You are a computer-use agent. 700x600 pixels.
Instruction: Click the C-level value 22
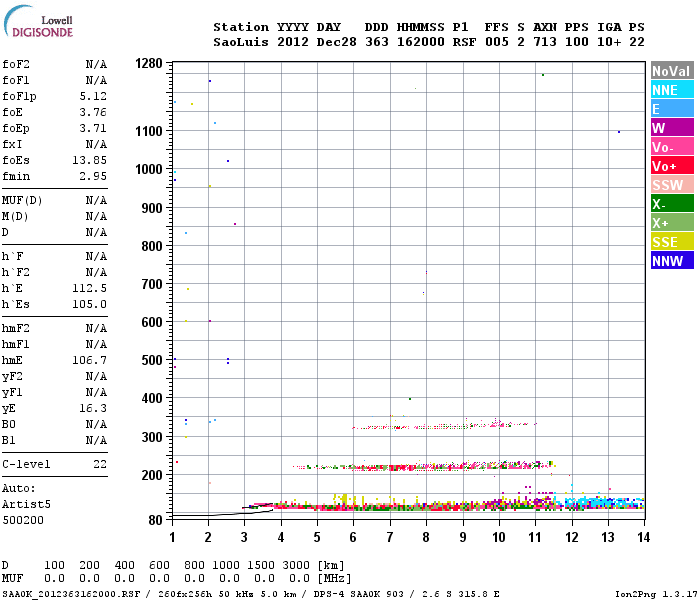(100, 464)
